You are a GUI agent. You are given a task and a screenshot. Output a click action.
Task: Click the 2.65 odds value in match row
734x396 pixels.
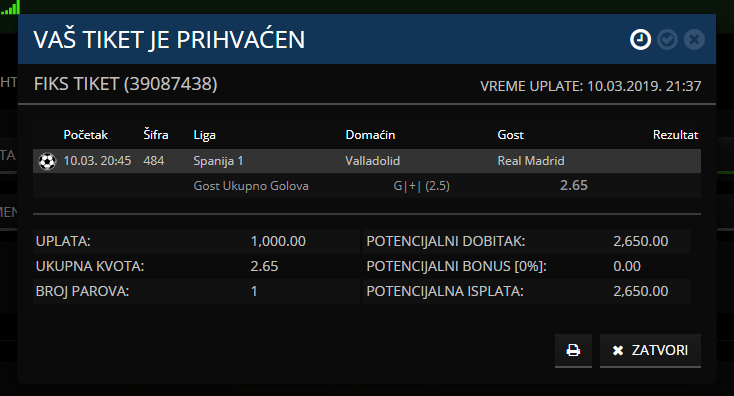pos(574,185)
